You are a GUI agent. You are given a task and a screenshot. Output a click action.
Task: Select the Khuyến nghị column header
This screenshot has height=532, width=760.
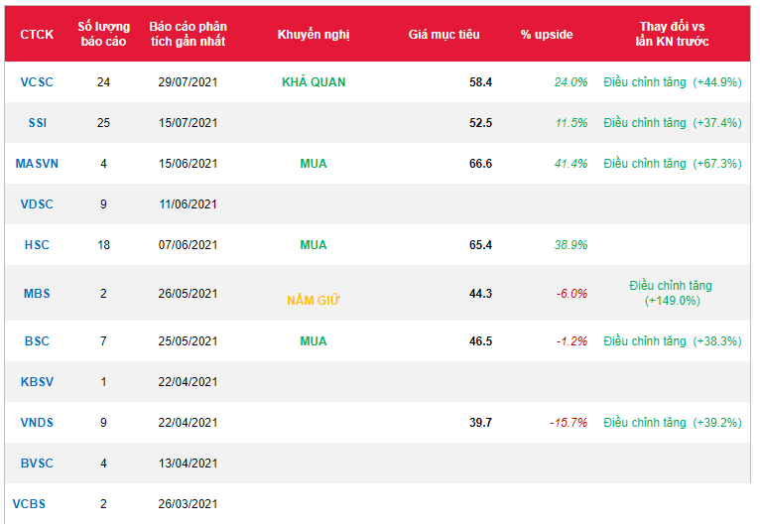tap(314, 35)
